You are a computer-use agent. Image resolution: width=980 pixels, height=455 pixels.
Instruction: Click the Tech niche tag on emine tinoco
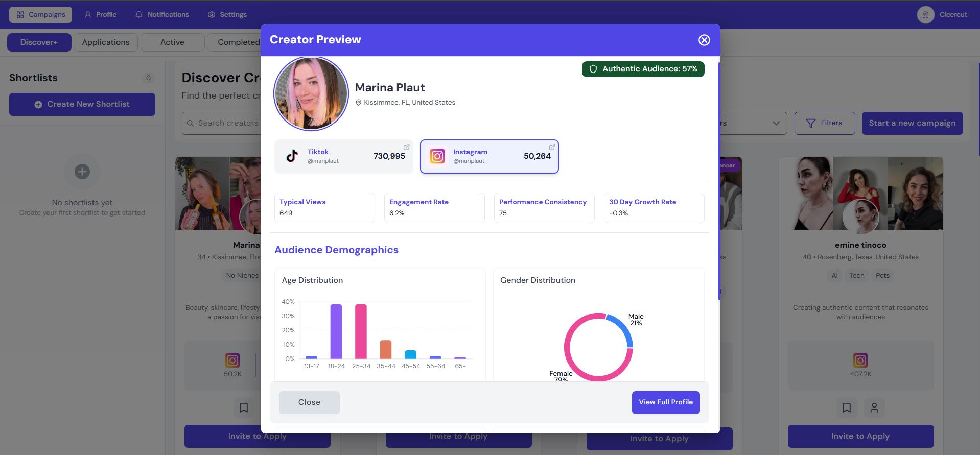click(x=857, y=276)
